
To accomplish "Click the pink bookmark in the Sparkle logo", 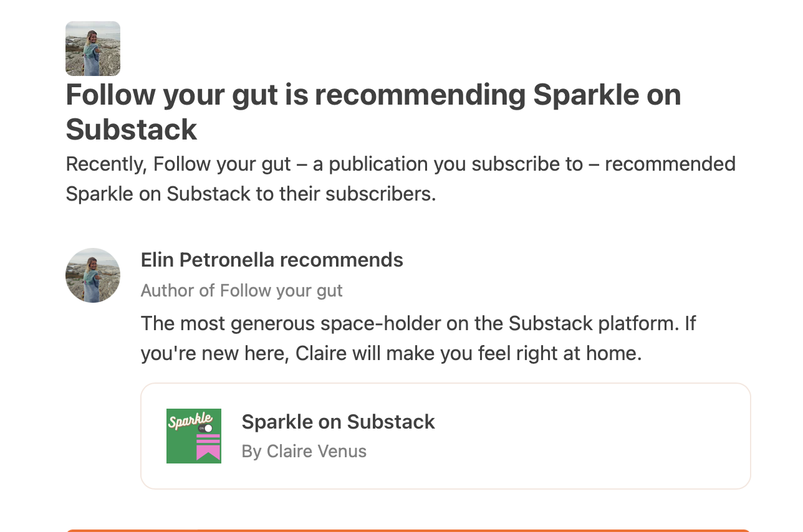I will [x=208, y=447].
